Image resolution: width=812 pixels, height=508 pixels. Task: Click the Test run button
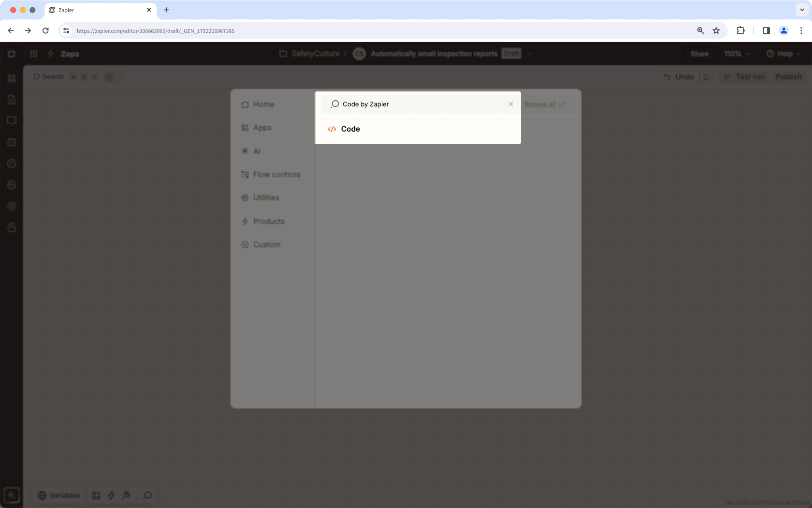pos(744,77)
